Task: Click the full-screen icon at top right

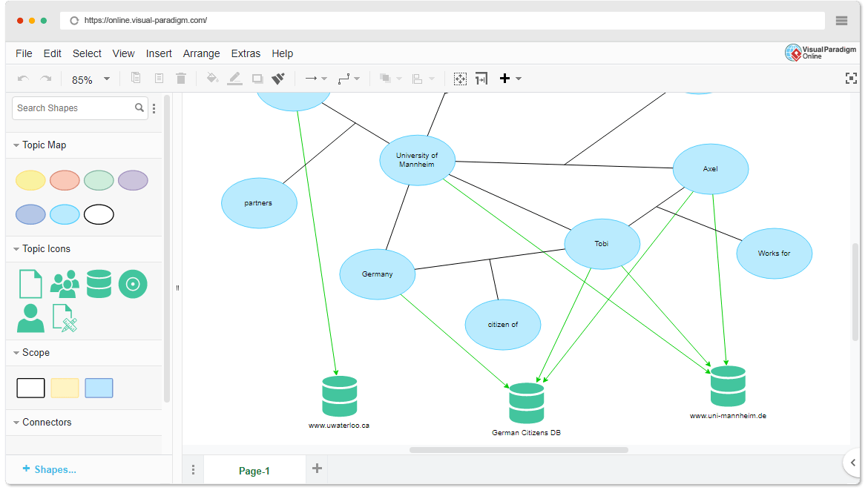Action: tap(852, 78)
